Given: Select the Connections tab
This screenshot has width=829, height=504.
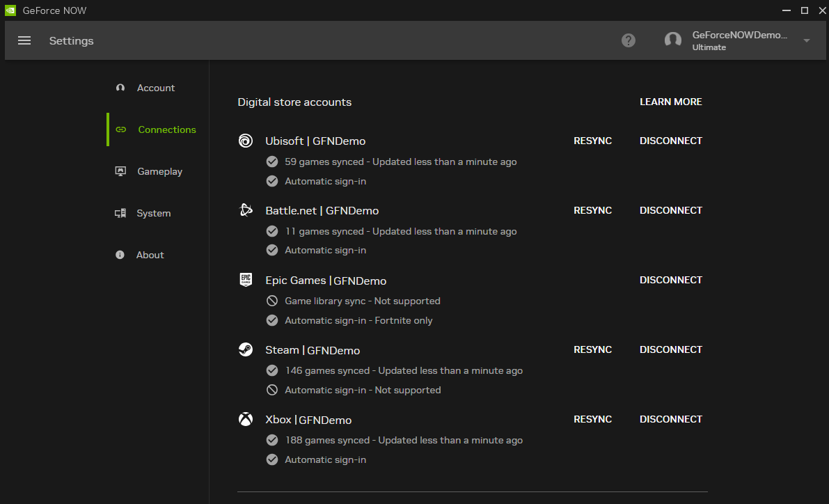Looking at the screenshot, I should 166,129.
